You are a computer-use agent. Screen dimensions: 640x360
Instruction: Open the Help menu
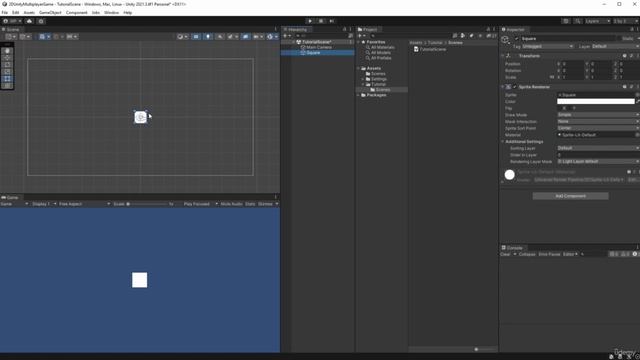coord(127,13)
